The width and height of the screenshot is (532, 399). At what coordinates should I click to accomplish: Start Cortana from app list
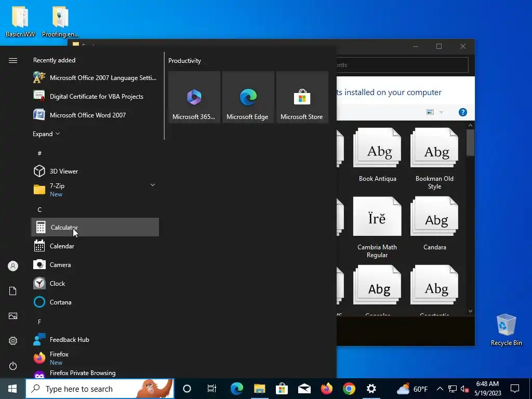tap(95, 302)
